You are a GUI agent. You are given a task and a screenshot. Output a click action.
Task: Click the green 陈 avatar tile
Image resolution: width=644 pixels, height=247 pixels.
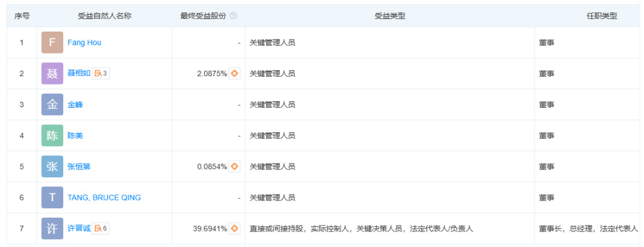52,136
